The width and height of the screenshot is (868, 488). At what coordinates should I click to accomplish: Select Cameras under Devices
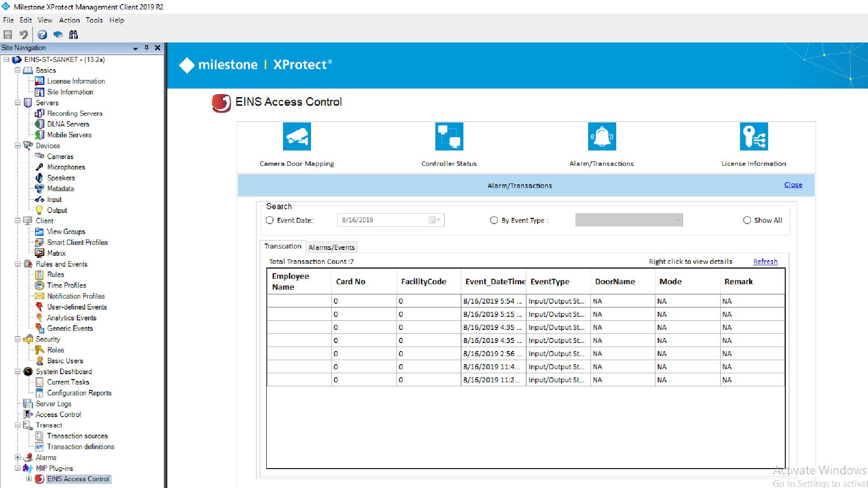click(60, 157)
